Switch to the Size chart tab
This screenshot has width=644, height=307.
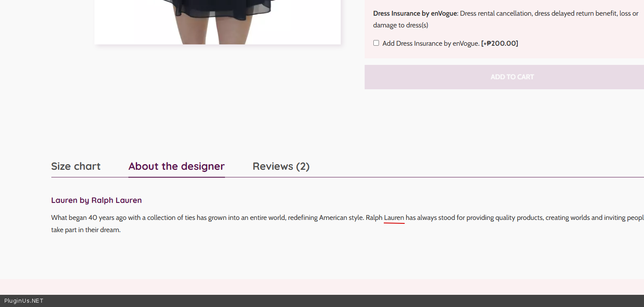click(76, 166)
